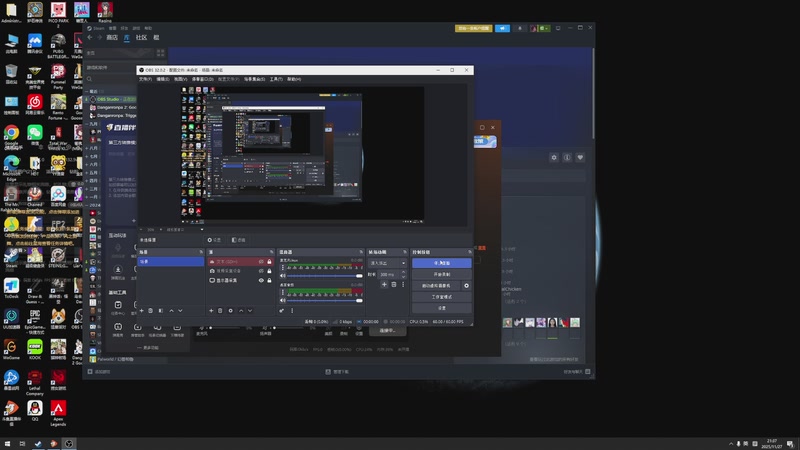Open Settings button in OBS Controls dock
The width and height of the screenshot is (800, 450).
[x=442, y=308]
